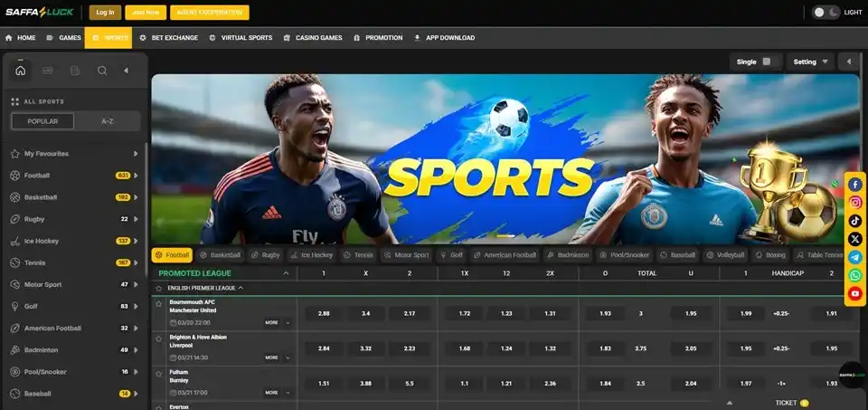Select Motor Sport tab under banner

click(x=407, y=255)
